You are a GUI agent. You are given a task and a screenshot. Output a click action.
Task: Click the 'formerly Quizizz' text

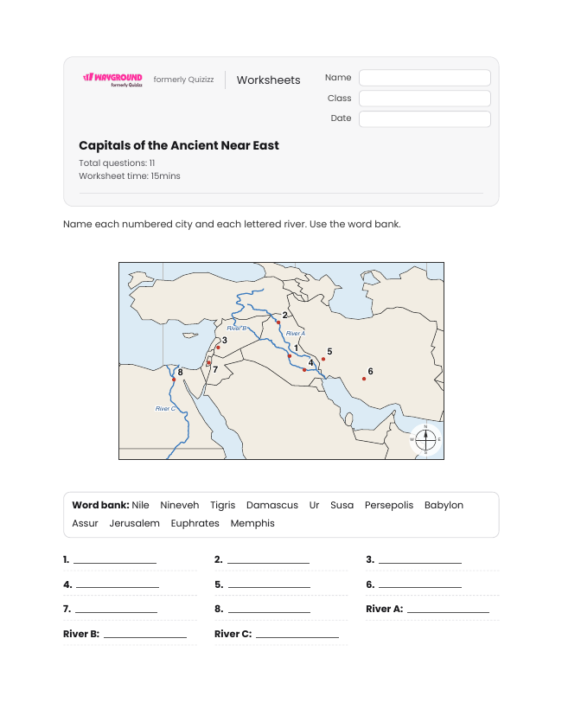click(183, 80)
